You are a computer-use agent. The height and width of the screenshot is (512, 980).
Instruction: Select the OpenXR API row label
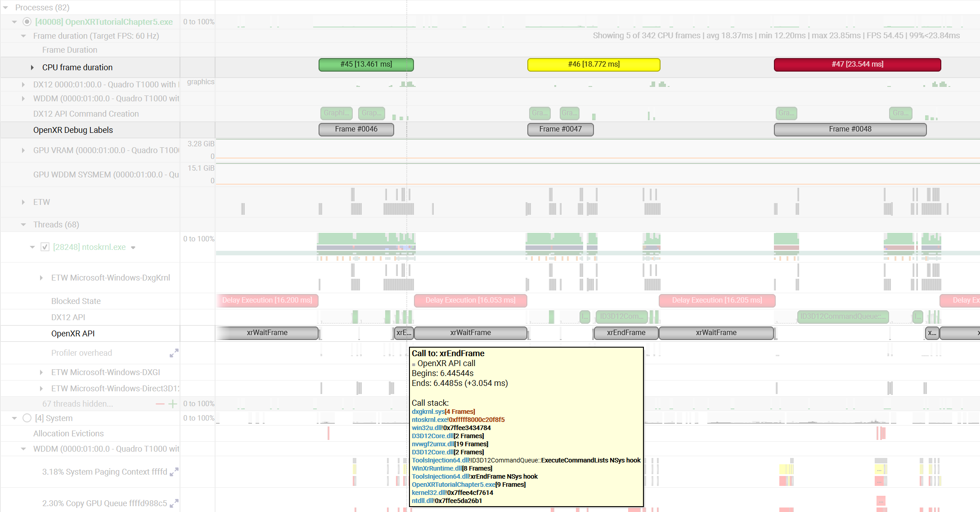(73, 334)
